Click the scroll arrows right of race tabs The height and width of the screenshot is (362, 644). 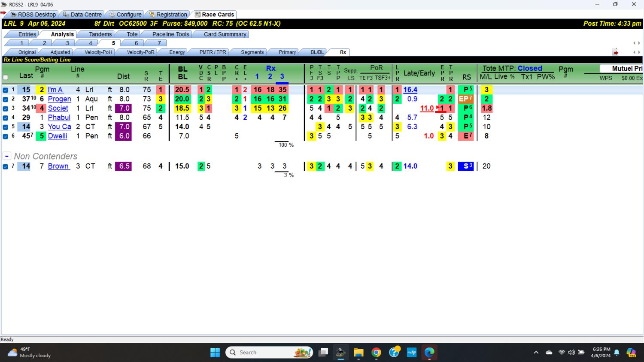tap(637, 43)
